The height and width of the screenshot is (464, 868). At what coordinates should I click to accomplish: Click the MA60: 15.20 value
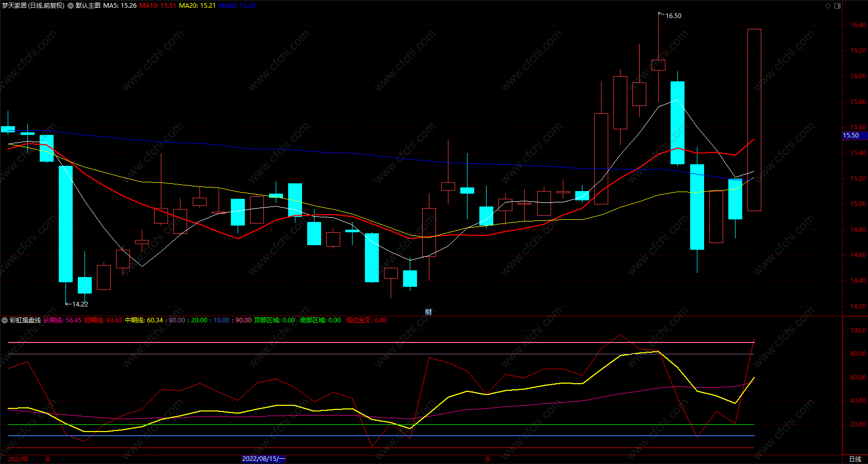pos(237,6)
